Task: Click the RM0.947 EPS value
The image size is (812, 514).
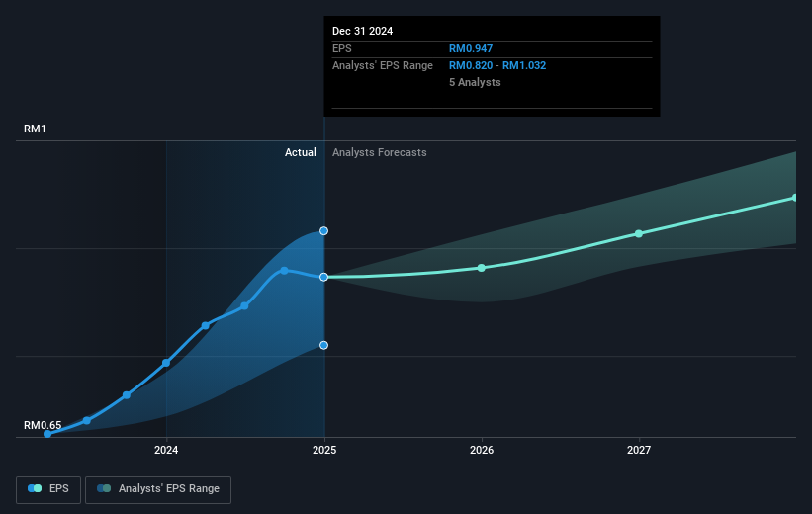Action: coord(471,48)
